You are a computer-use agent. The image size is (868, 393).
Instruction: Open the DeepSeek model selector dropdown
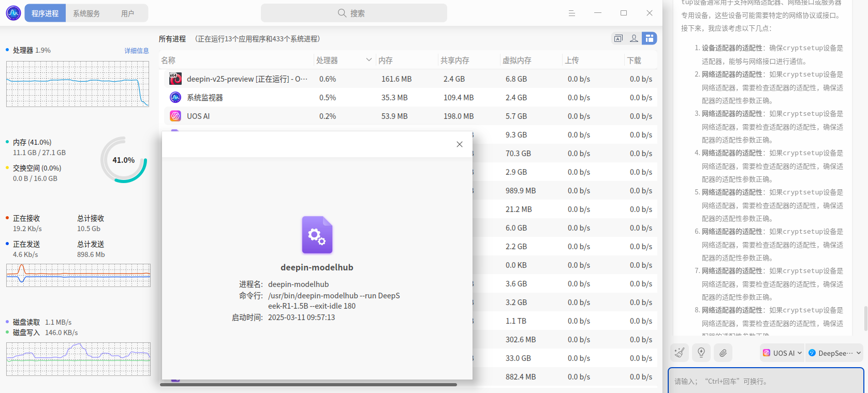point(834,353)
